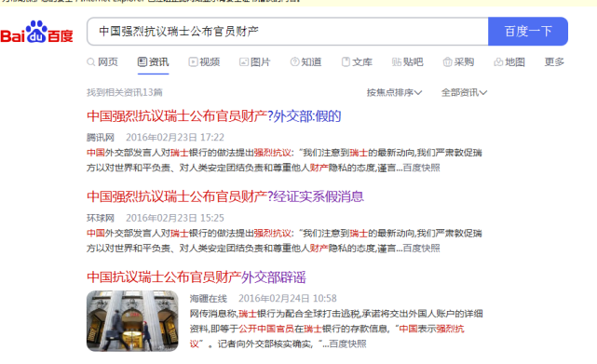Switch to the 贴吧 tab

point(407,61)
